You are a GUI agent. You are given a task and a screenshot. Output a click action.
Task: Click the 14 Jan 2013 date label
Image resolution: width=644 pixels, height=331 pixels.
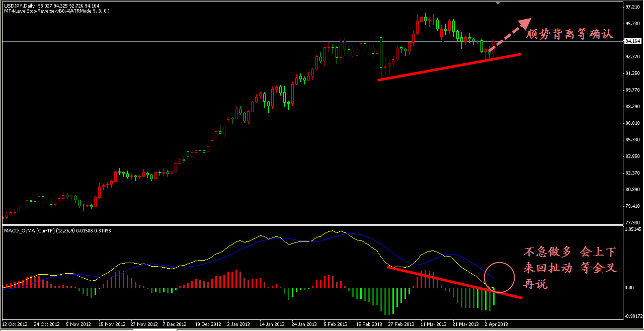pos(272,324)
